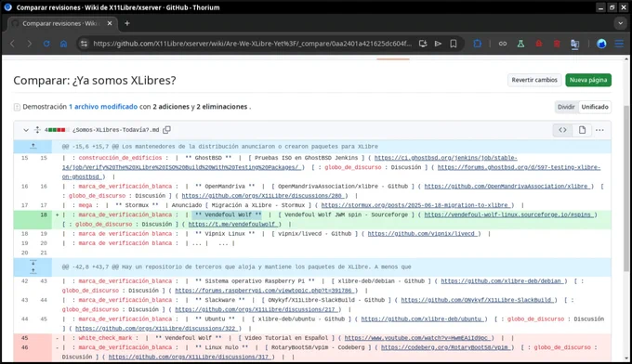Click the page vertical scrollbar
632x364 pixels.
pos(625,189)
